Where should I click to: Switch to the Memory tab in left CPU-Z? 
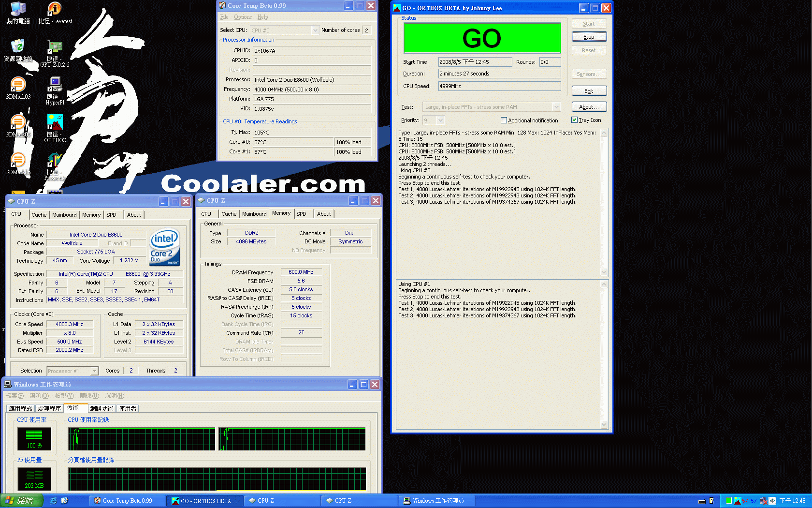[x=91, y=215]
